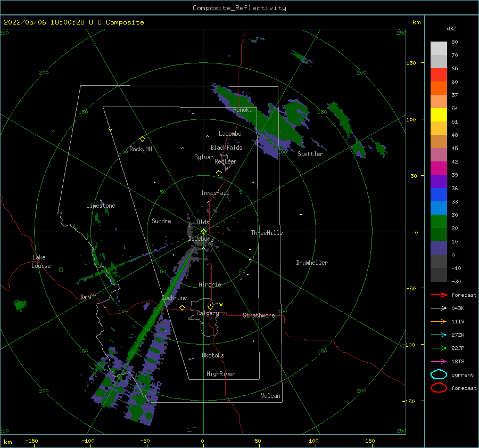Click the yellow diamond marker inside Calgary
Viewport: 479px width, 448px height.
click(x=210, y=307)
